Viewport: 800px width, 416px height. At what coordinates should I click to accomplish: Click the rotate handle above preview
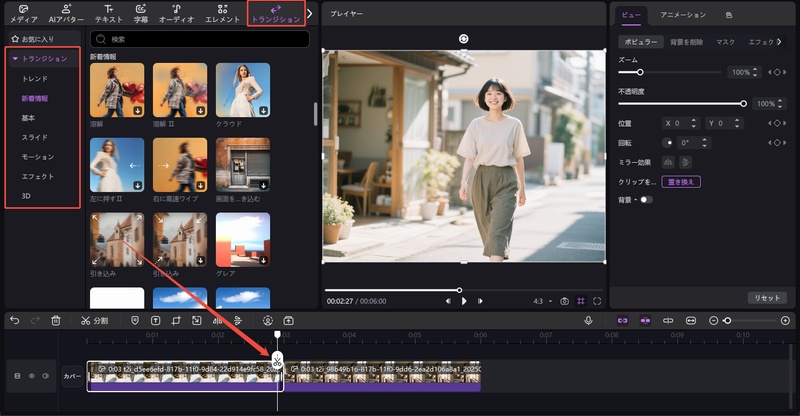coord(463,39)
